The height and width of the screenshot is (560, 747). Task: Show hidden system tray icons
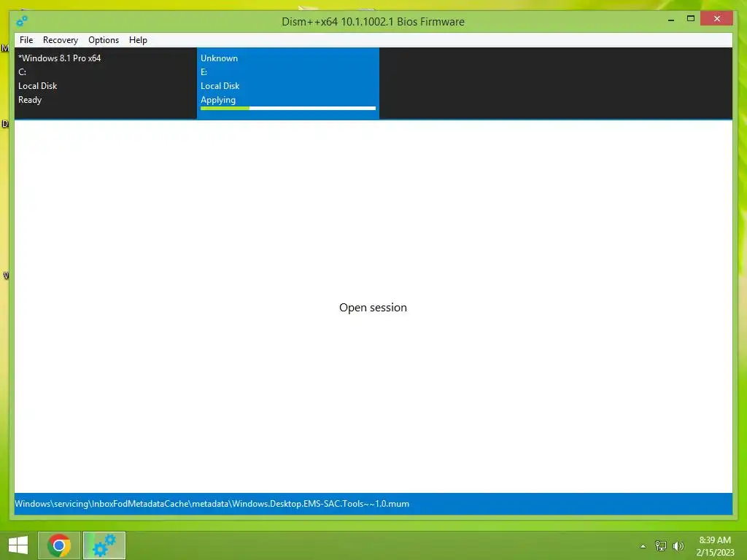tap(643, 546)
